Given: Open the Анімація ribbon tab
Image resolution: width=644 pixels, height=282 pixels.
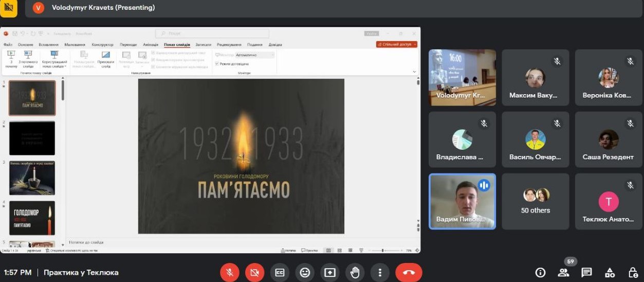Looking at the screenshot, I should click(151, 45).
